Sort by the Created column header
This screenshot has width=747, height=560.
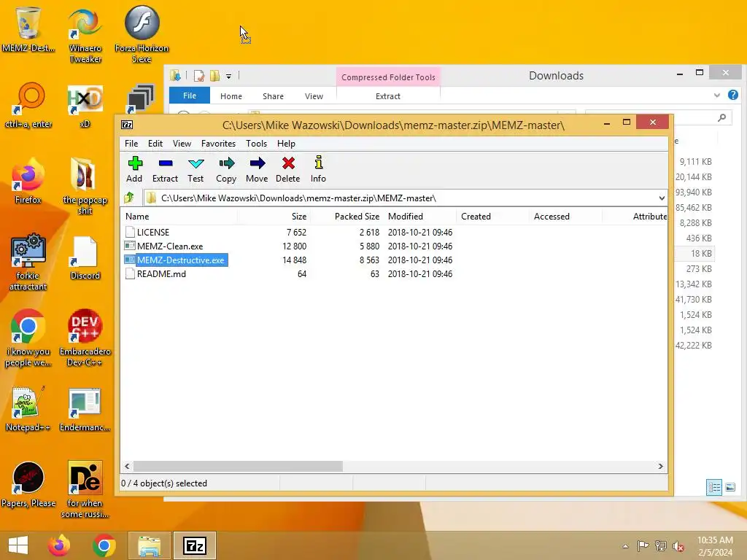pos(493,216)
